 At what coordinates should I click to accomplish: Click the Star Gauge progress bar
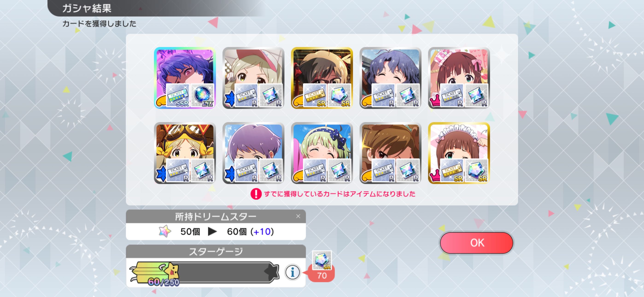coord(204,272)
